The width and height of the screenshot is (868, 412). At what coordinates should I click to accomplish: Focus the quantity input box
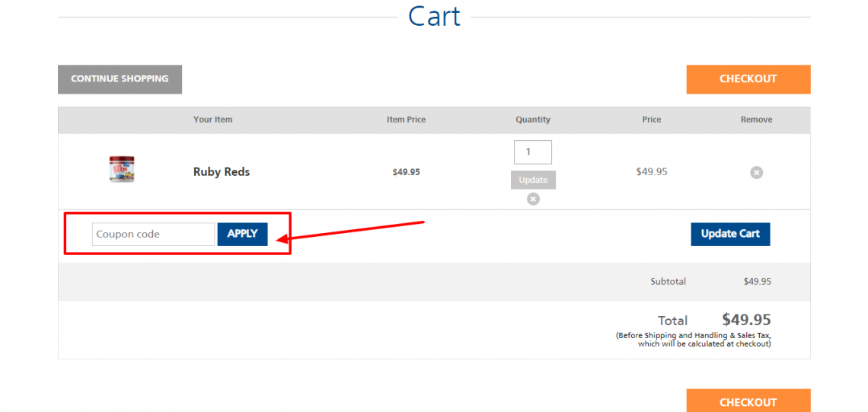(532, 152)
